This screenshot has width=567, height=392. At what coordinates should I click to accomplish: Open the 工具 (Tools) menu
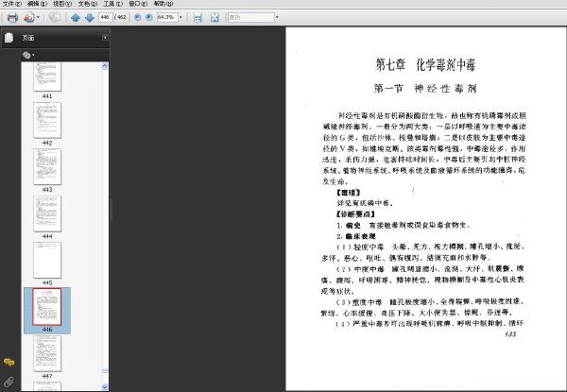(112, 4)
